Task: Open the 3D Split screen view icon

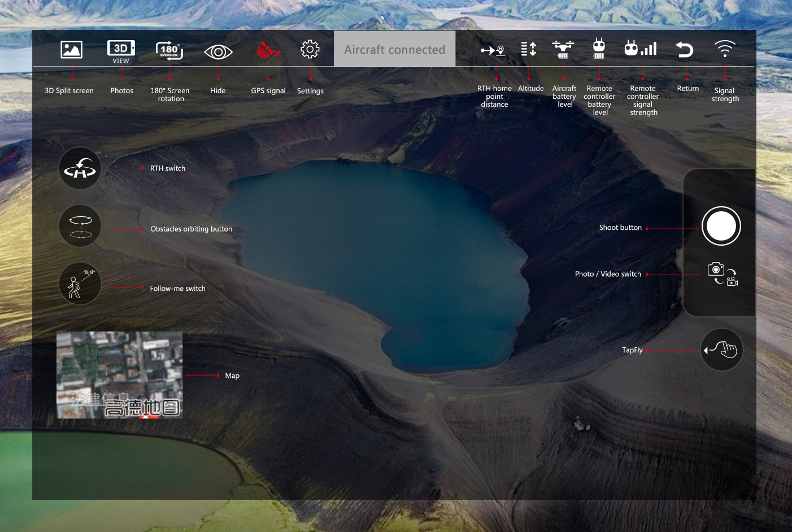Action: [72, 50]
